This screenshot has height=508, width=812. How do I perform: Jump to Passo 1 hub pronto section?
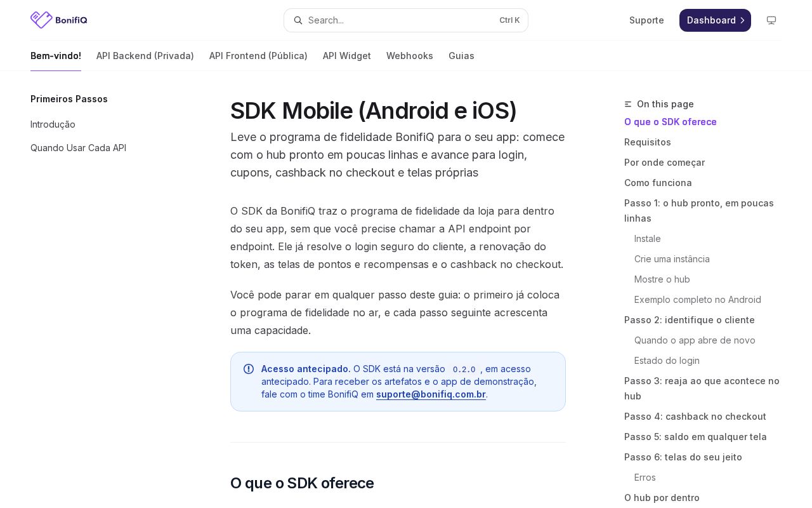pos(699,211)
